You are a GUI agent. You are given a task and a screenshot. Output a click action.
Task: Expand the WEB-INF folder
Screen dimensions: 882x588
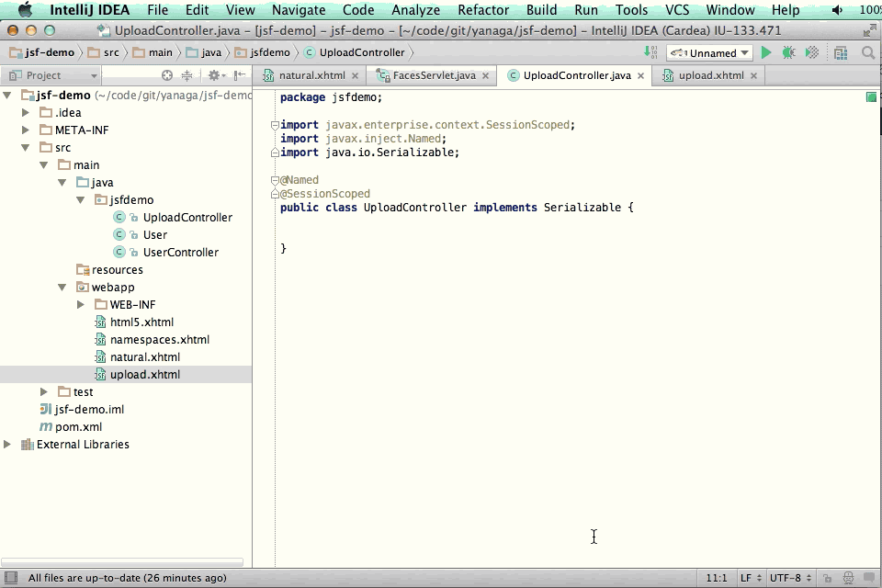tap(81, 305)
